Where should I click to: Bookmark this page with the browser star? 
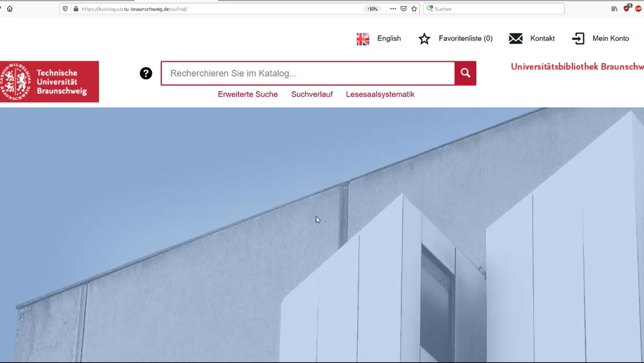[x=414, y=9]
